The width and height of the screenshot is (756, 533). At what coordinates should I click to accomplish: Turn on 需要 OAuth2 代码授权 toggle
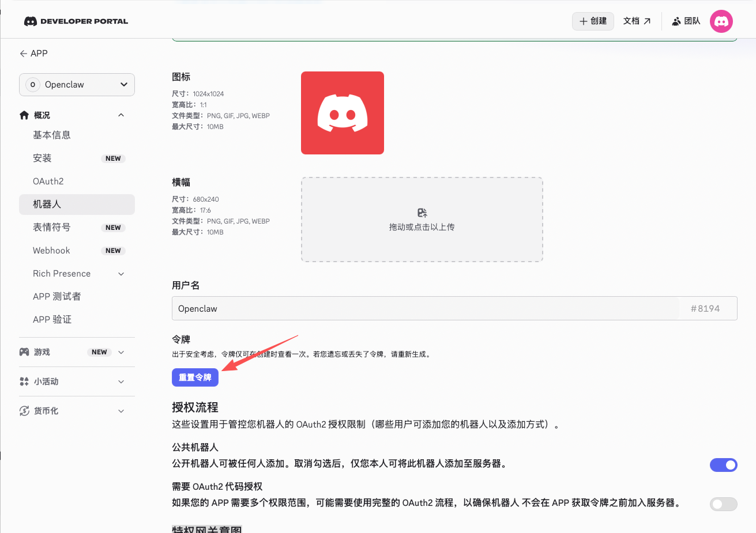click(723, 504)
